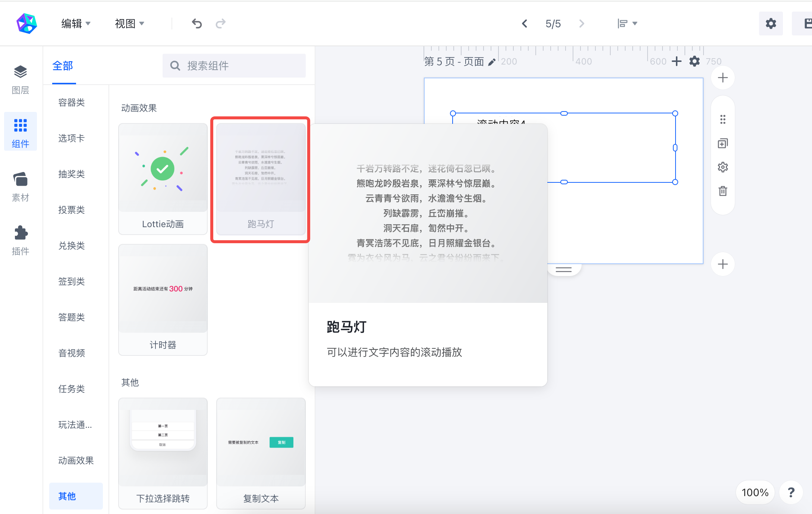The width and height of the screenshot is (812, 514).
Task: Select the 动画效果 category in sidebar
Action: point(76,460)
